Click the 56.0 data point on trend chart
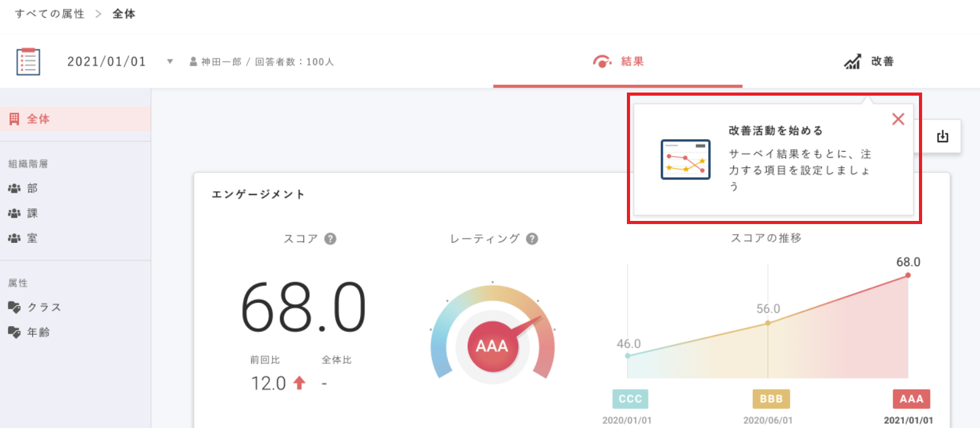Image resolution: width=980 pixels, height=428 pixels. [x=767, y=323]
